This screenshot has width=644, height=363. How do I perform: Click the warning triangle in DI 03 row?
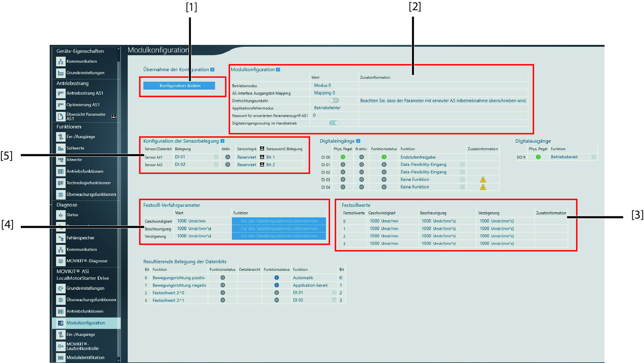pyautogui.click(x=483, y=180)
